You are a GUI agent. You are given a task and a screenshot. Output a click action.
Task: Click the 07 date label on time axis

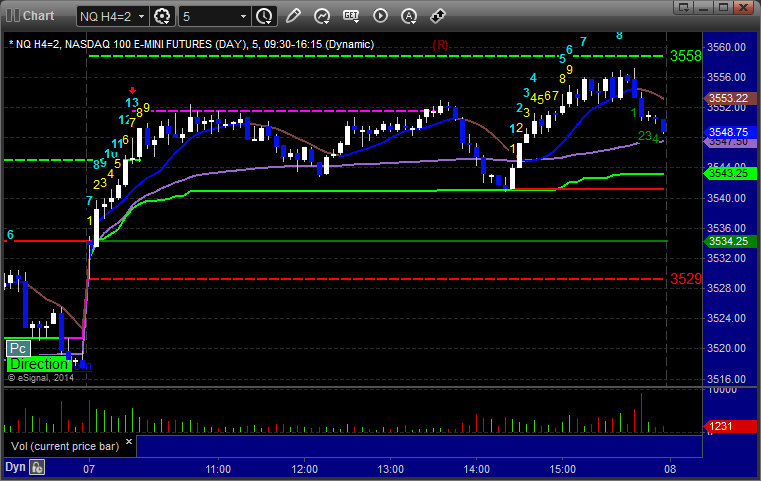(x=89, y=469)
